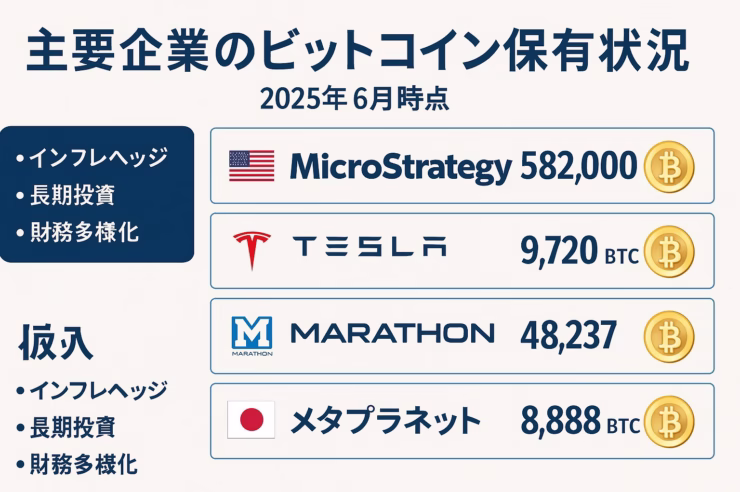The image size is (740, 492).
Task: Select the MicroStrategy company name
Action: (x=401, y=168)
